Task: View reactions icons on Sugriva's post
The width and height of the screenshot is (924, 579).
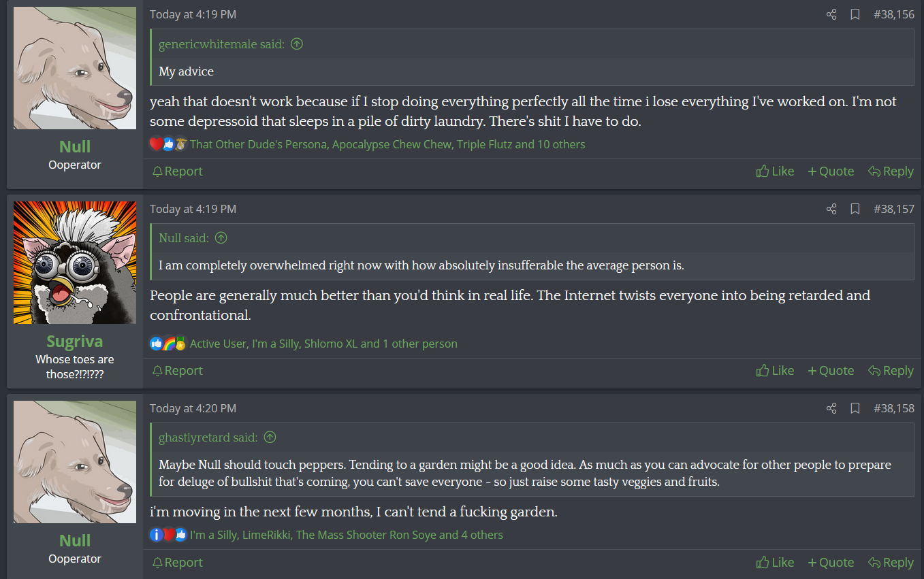Action: tap(168, 344)
